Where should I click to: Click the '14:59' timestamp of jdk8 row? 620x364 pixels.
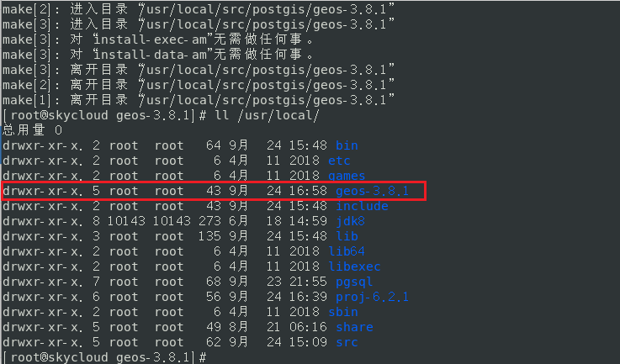(x=308, y=221)
